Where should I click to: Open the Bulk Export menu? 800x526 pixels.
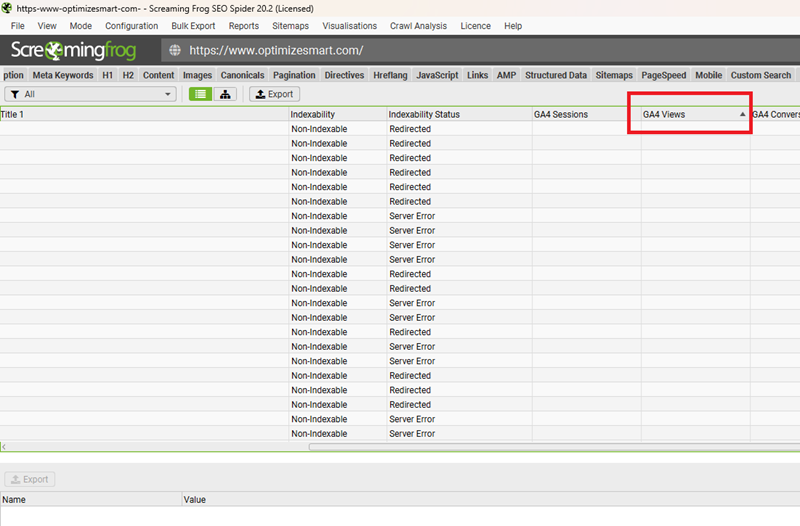point(193,26)
